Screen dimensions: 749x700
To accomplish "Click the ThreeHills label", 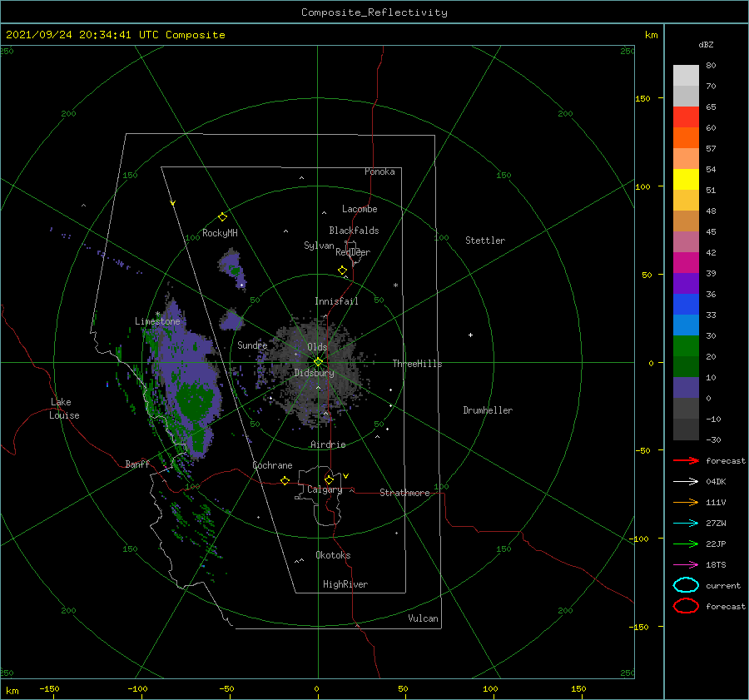I will tap(418, 364).
